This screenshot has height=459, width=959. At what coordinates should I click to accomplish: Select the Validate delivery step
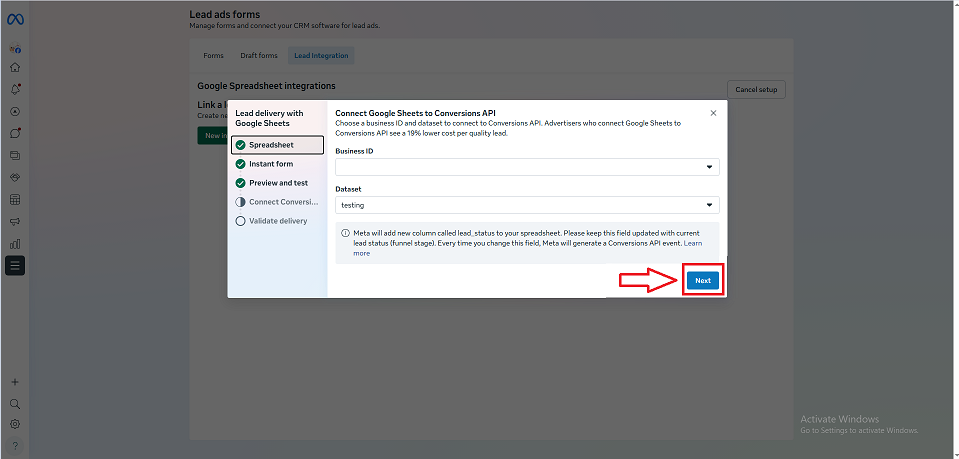(277, 221)
